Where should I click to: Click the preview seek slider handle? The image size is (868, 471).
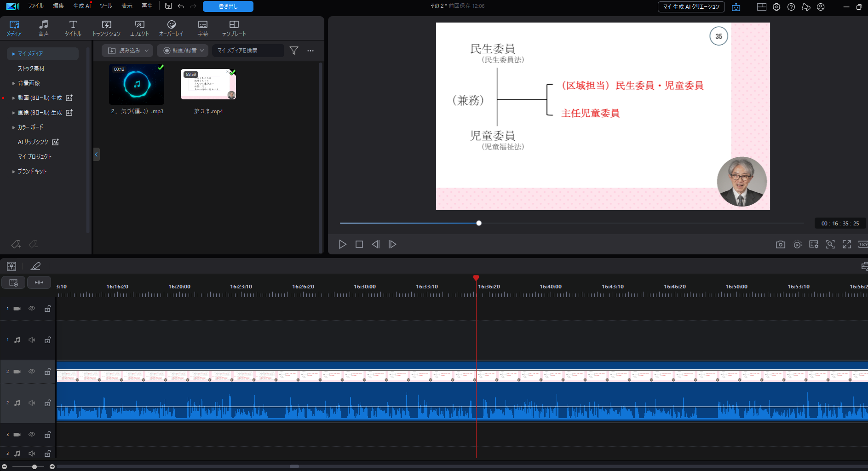point(479,223)
